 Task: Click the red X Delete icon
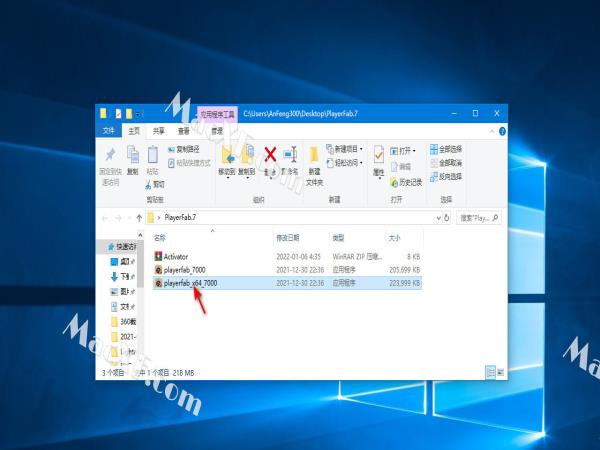coord(270,155)
